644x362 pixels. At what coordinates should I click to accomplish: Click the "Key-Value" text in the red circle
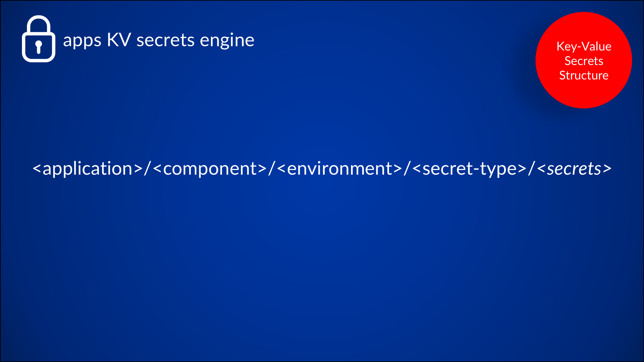[x=584, y=47]
